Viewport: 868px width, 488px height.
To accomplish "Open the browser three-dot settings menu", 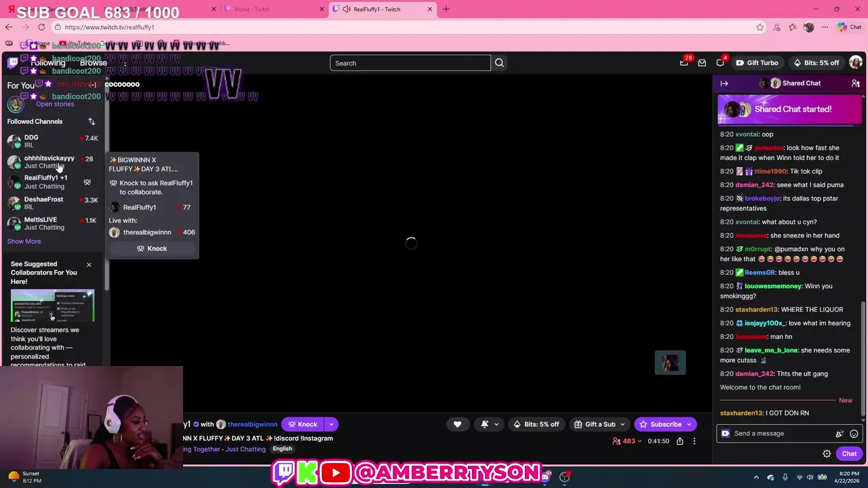I will 825,27.
